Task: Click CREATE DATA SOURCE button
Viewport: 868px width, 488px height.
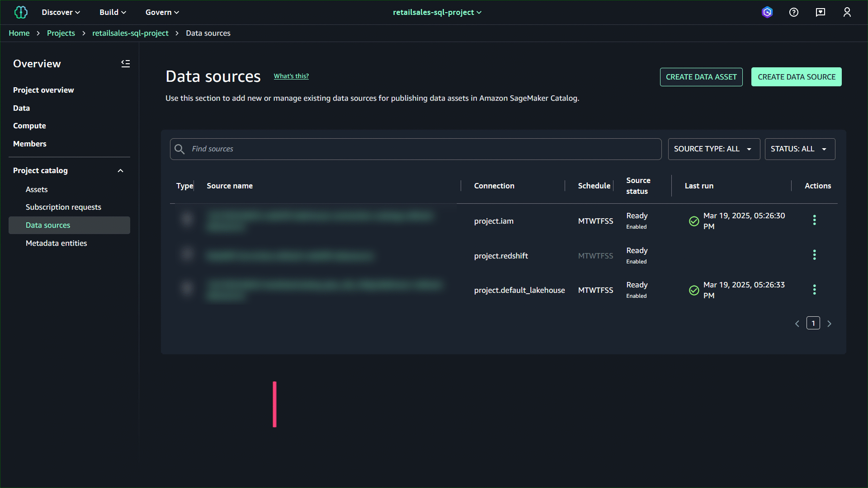Action: point(796,77)
